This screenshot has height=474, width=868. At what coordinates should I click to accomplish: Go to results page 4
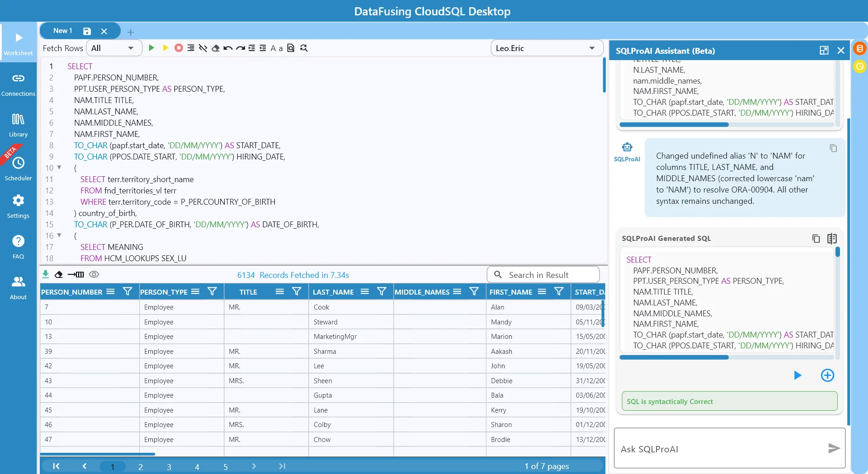[197, 467]
